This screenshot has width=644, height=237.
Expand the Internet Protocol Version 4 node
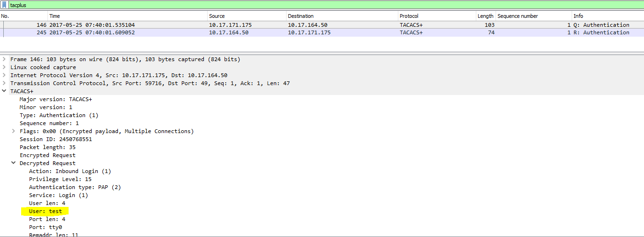[4, 75]
